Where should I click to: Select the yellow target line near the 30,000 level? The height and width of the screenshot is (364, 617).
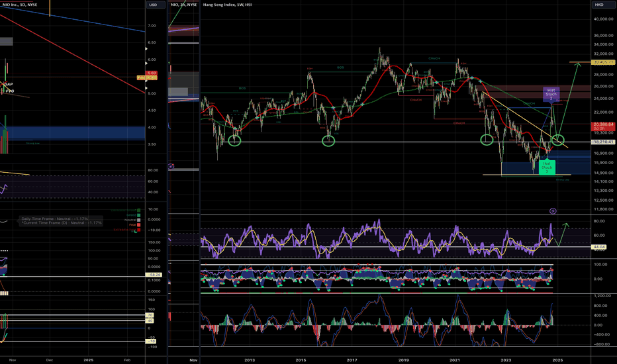[580, 62]
